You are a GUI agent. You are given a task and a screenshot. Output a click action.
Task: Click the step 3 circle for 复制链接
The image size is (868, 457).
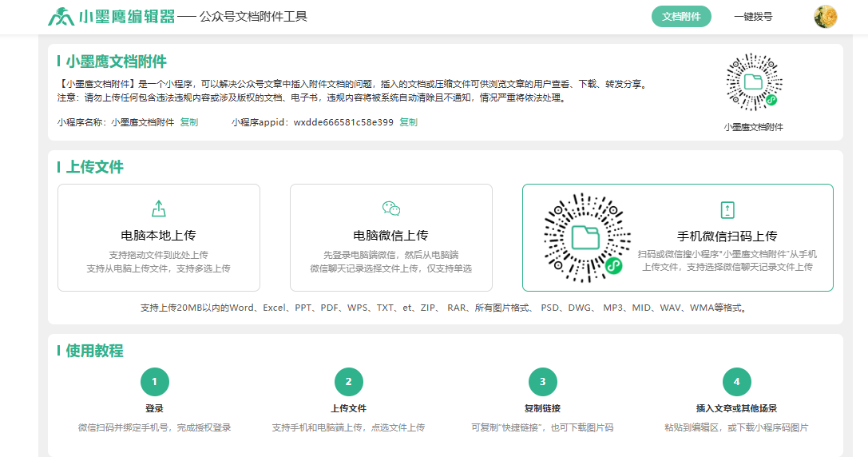[542, 382]
